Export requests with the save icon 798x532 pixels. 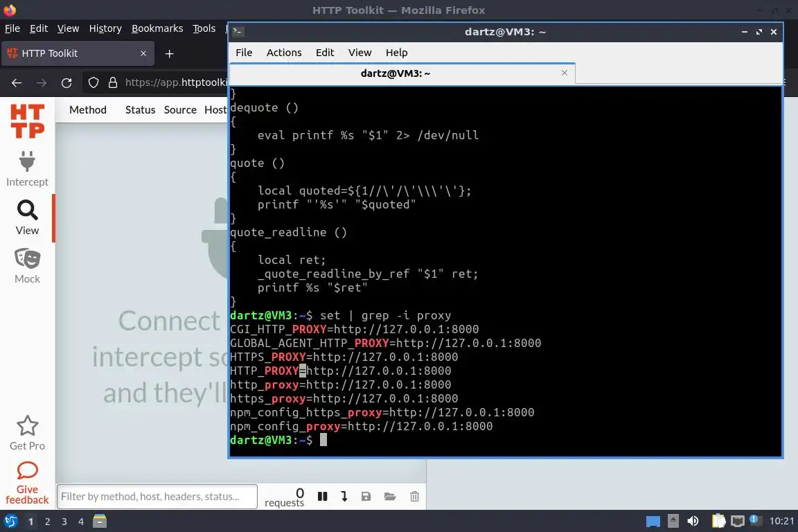pos(366,497)
